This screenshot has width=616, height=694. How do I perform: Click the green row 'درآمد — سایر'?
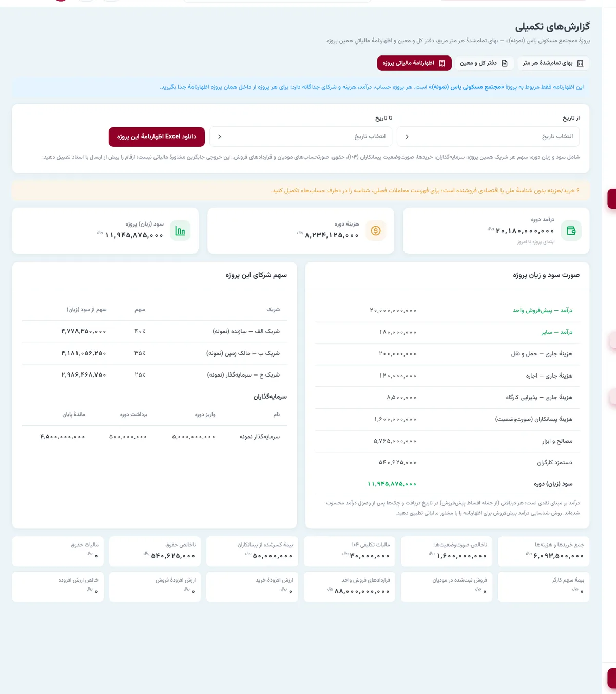[447, 332]
